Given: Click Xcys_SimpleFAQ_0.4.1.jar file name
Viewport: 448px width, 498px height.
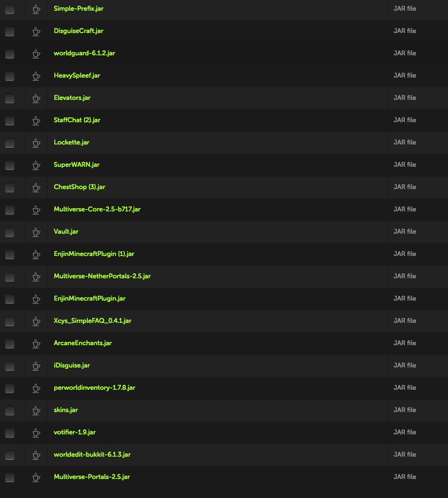Looking at the screenshot, I should click(92, 321).
